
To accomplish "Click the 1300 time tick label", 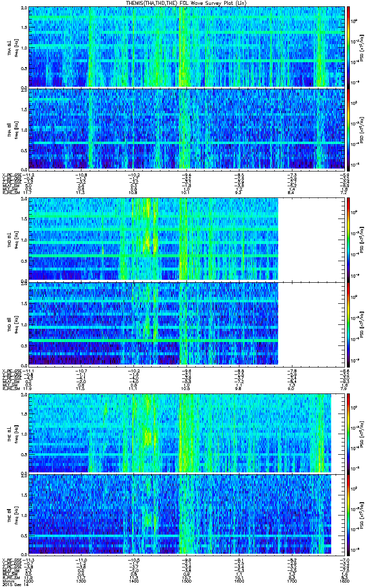I will click(81, 582).
